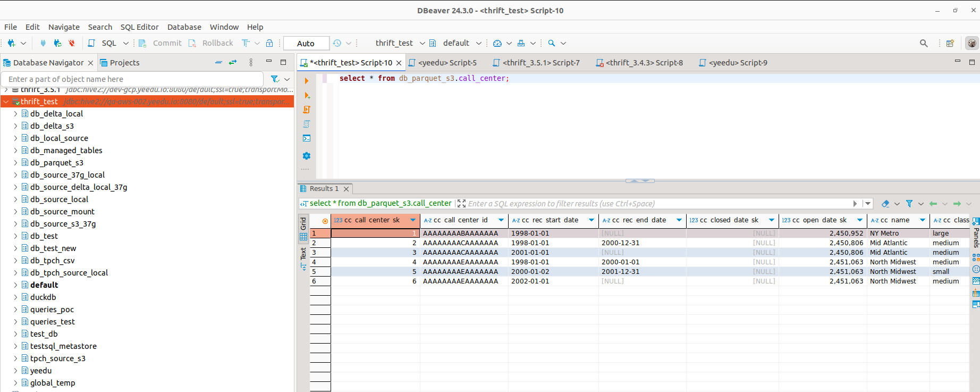Click the red Disconnect icon

tap(72, 43)
